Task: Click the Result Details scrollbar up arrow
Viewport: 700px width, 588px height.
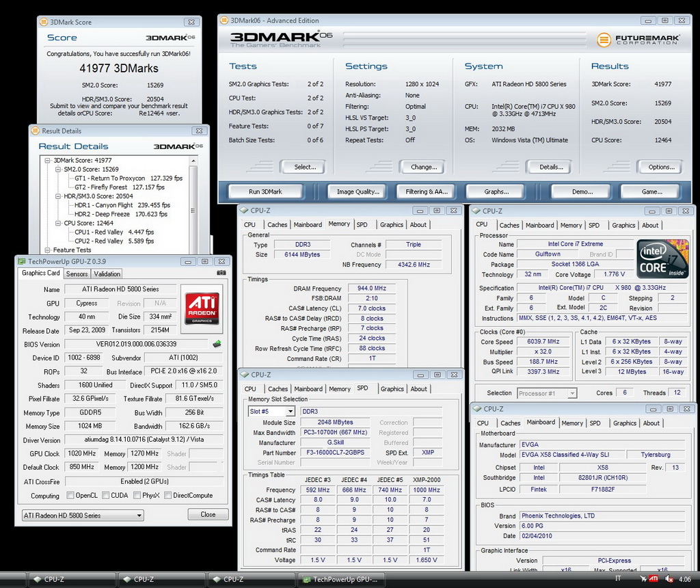Action: pyautogui.click(x=193, y=161)
